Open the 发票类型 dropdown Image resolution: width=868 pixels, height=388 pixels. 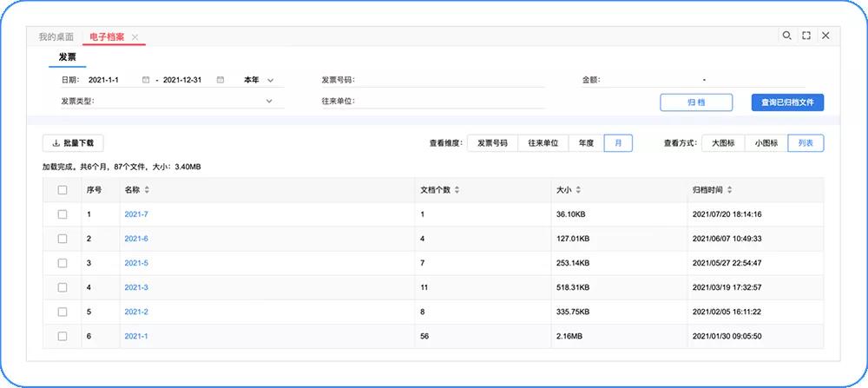269,101
